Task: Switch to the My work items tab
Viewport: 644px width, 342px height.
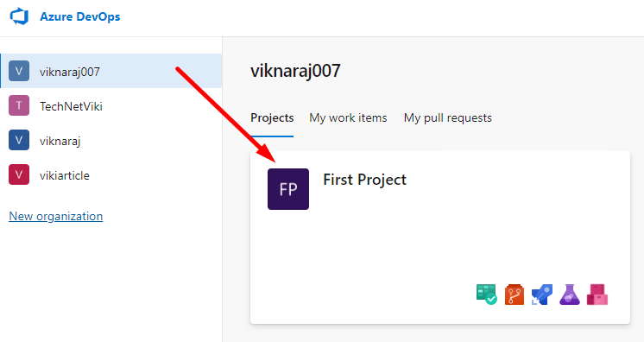Action: coord(348,118)
